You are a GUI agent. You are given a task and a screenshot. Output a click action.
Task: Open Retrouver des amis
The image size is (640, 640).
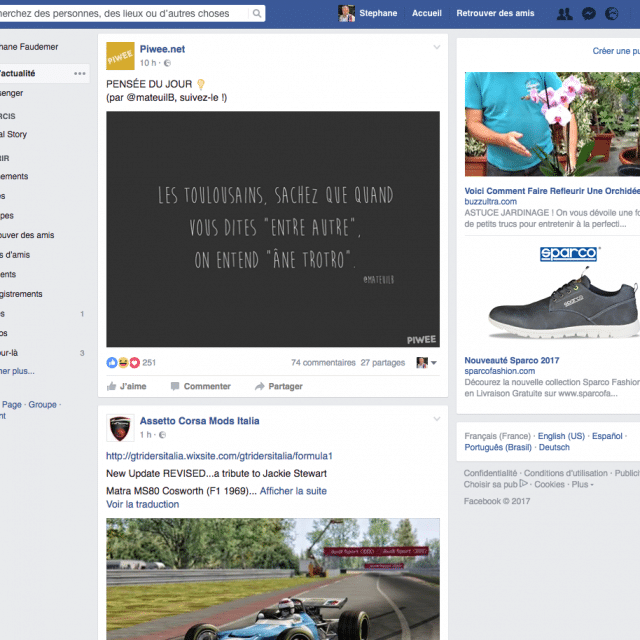(495, 14)
